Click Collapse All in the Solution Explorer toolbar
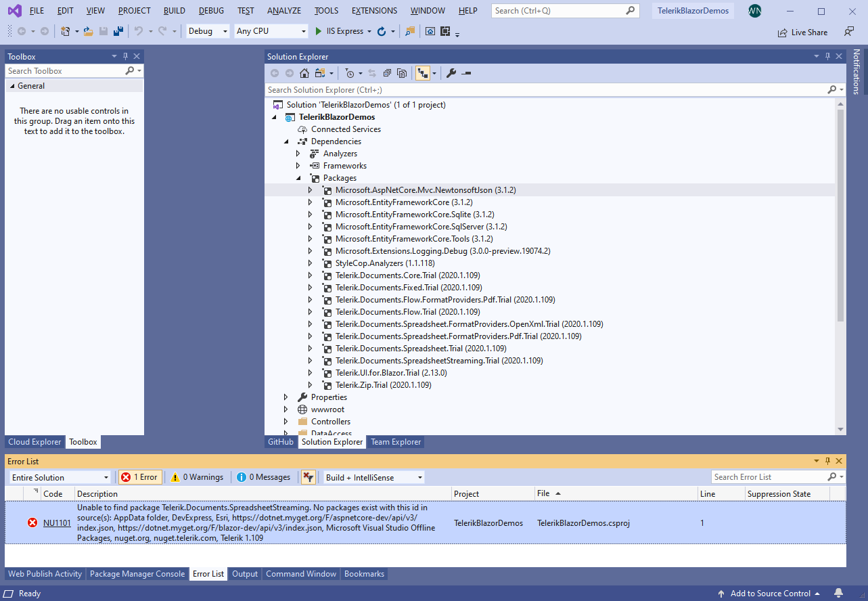This screenshot has width=868, height=601. click(x=387, y=73)
